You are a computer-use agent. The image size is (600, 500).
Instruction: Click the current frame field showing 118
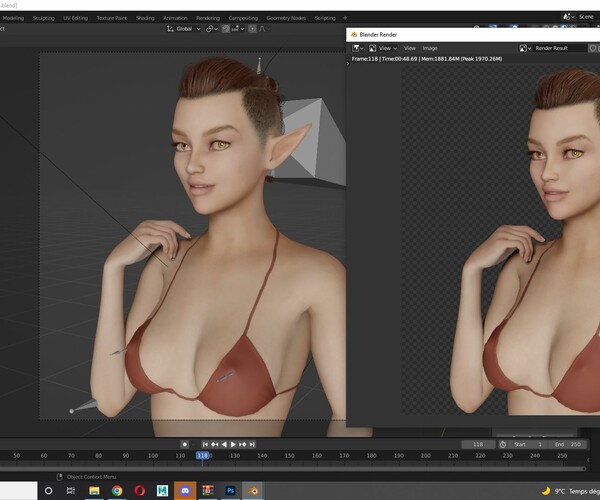pyautogui.click(x=478, y=445)
